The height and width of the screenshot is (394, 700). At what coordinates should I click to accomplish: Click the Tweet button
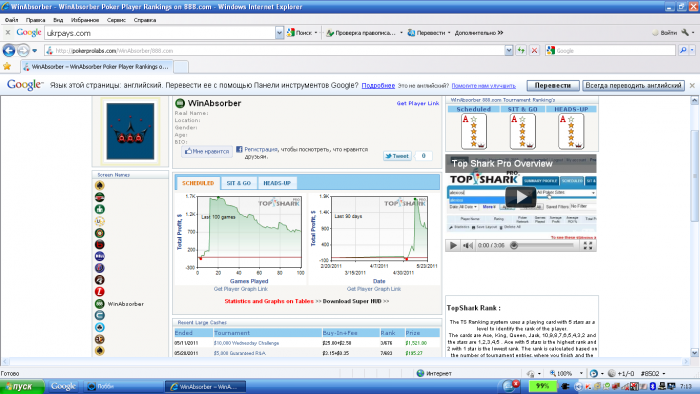(x=397, y=156)
